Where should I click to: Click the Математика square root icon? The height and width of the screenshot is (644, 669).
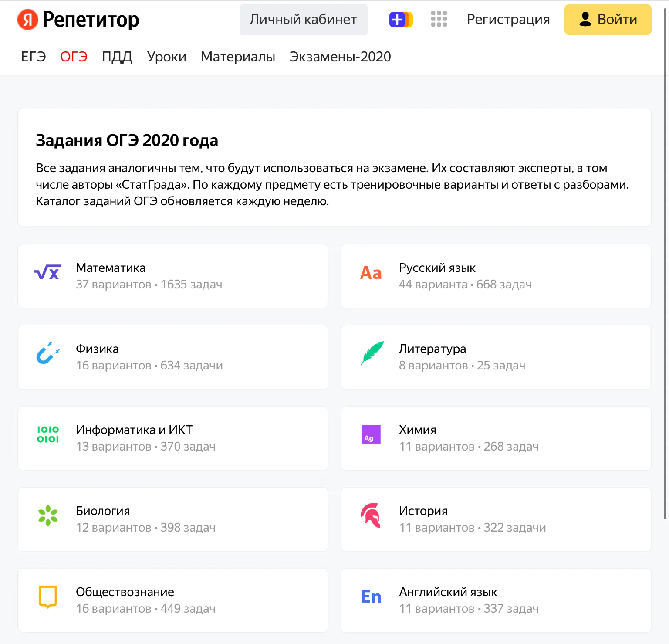pyautogui.click(x=47, y=273)
